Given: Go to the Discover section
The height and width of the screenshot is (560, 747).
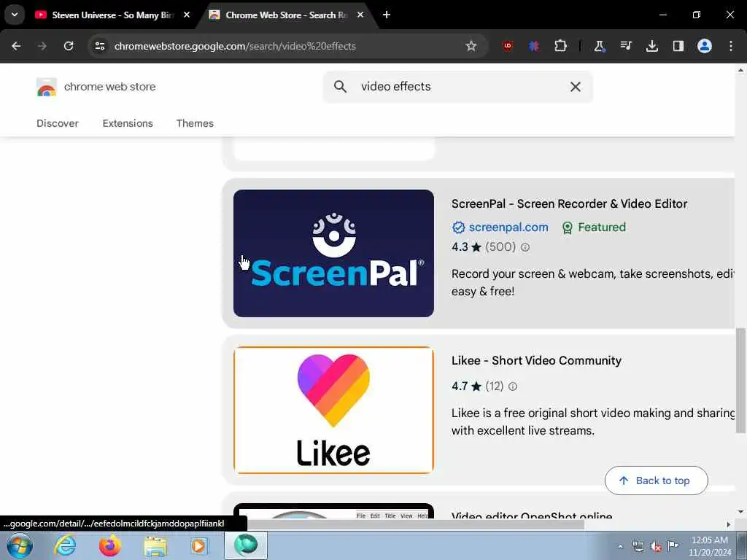Looking at the screenshot, I should (x=58, y=123).
